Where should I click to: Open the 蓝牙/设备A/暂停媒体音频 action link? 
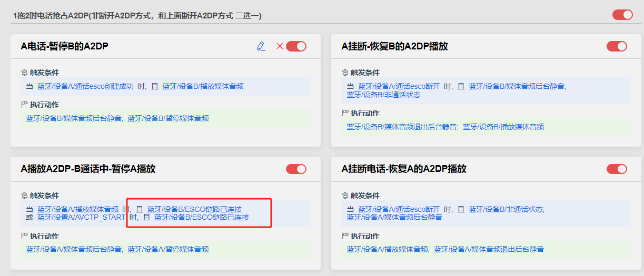click(x=168, y=249)
